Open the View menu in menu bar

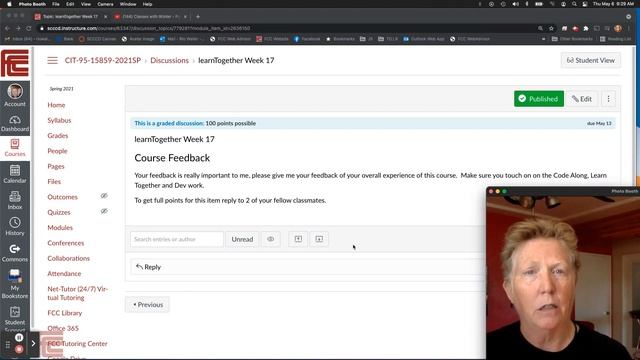pyautogui.click(x=86, y=4)
